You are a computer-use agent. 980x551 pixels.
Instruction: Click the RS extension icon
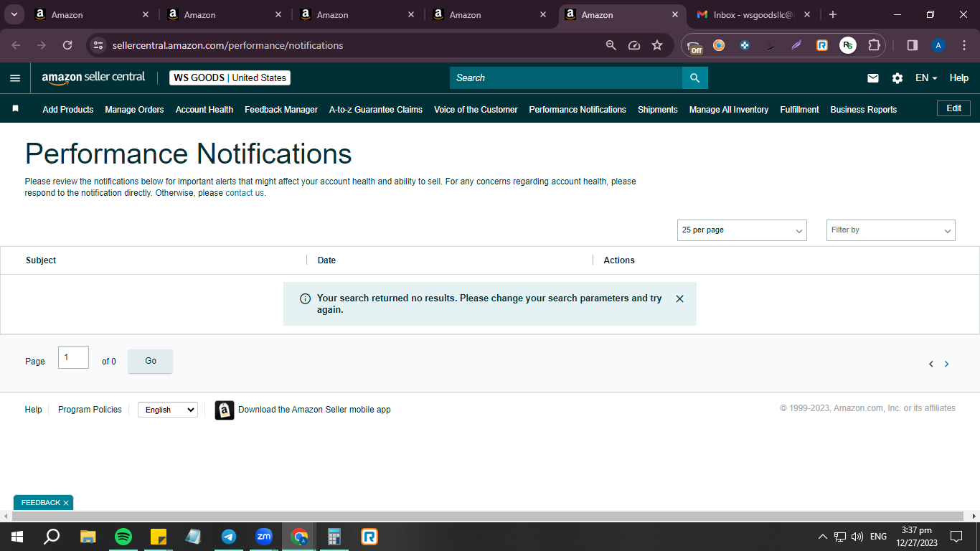coord(848,45)
